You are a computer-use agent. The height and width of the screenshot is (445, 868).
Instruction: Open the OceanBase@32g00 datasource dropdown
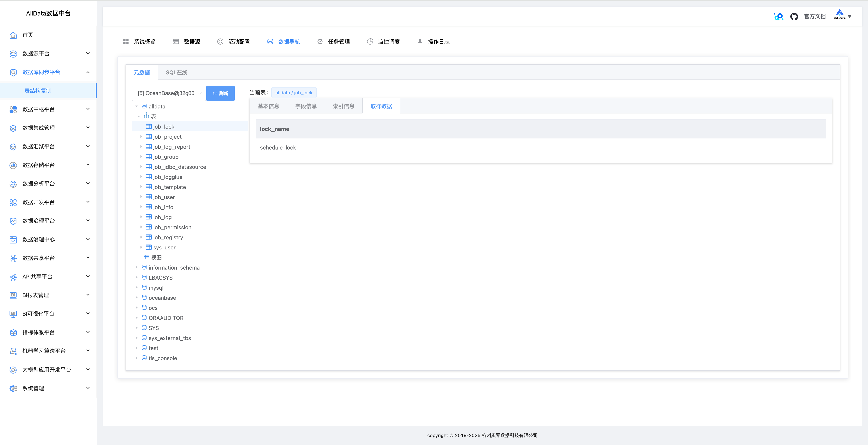click(x=169, y=93)
